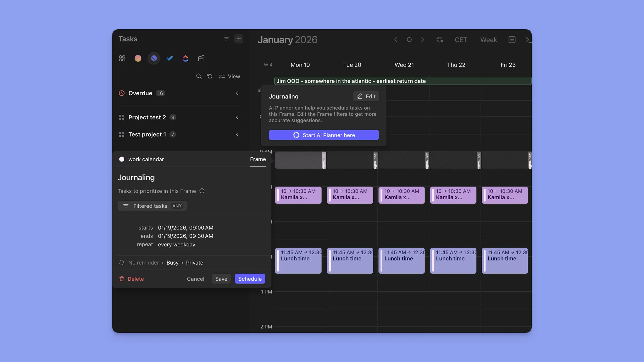Click the calendar sync refresh icon
Image resolution: width=644 pixels, height=362 pixels.
(440, 40)
